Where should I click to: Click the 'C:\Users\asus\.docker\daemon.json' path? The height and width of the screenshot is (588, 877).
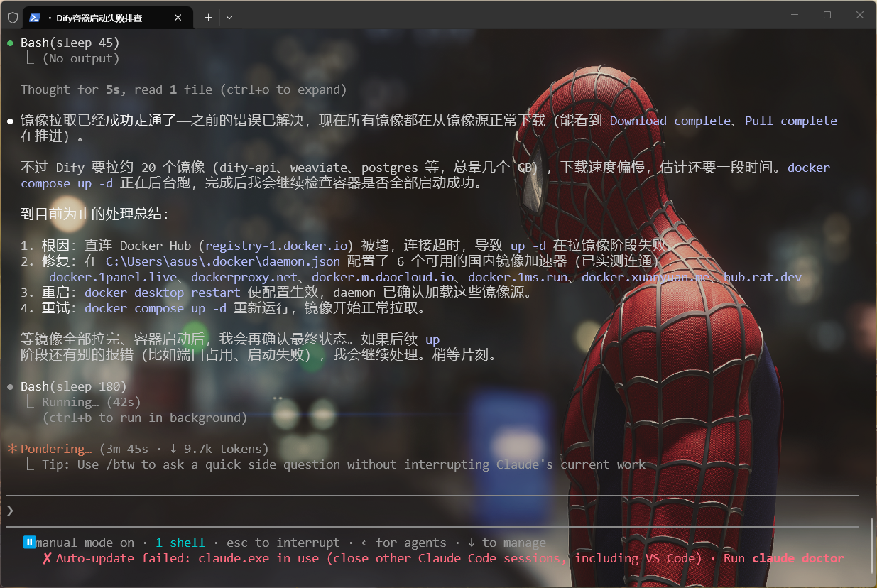(223, 261)
